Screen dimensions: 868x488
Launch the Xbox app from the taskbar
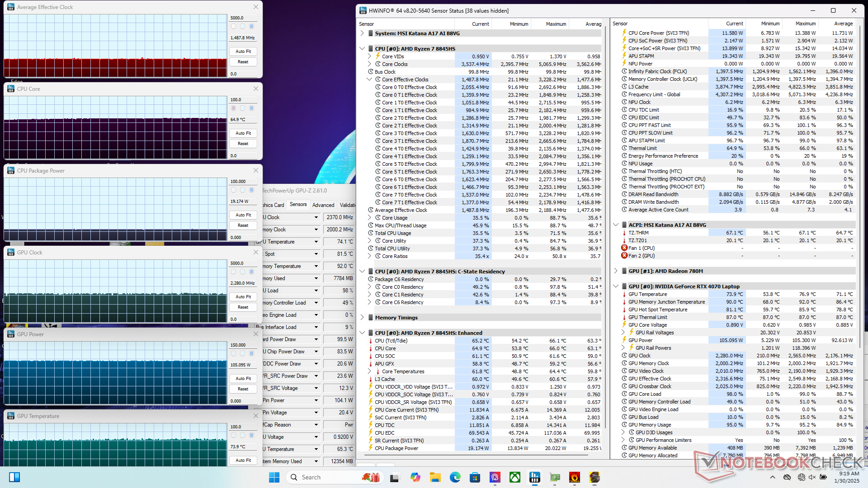click(x=515, y=477)
